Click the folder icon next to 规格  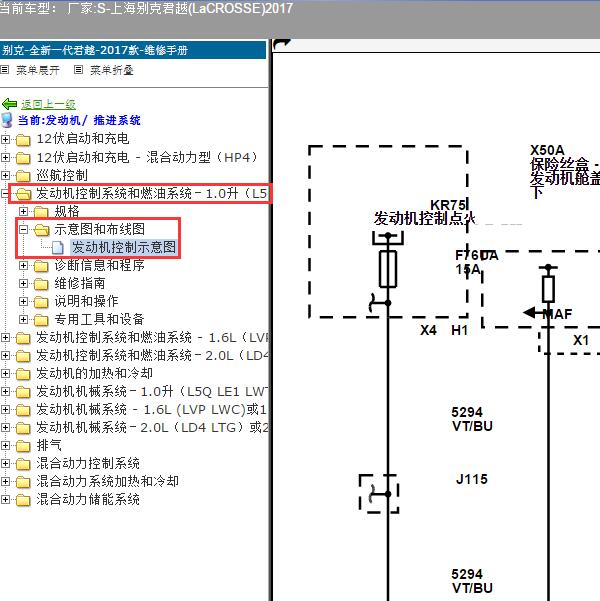pyautogui.click(x=41, y=212)
